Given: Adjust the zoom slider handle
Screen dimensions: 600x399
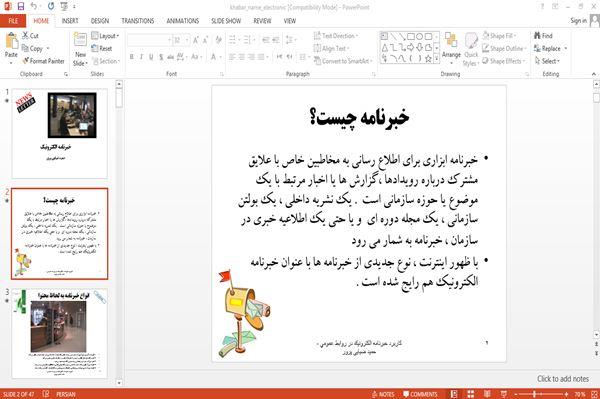Looking at the screenshot, I should 534,394.
